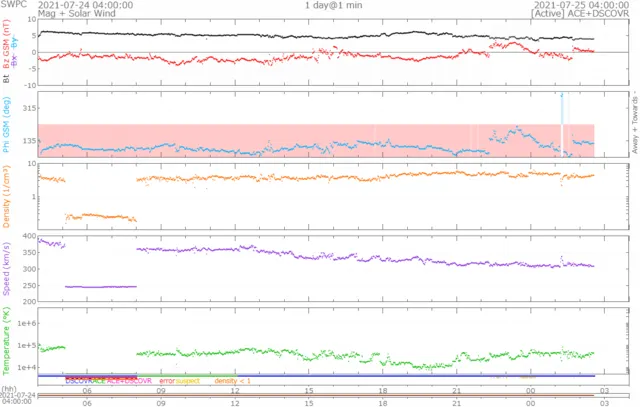
Task: Click the 'Phi GSM (deg)' blue axis label
Action: tap(6, 125)
